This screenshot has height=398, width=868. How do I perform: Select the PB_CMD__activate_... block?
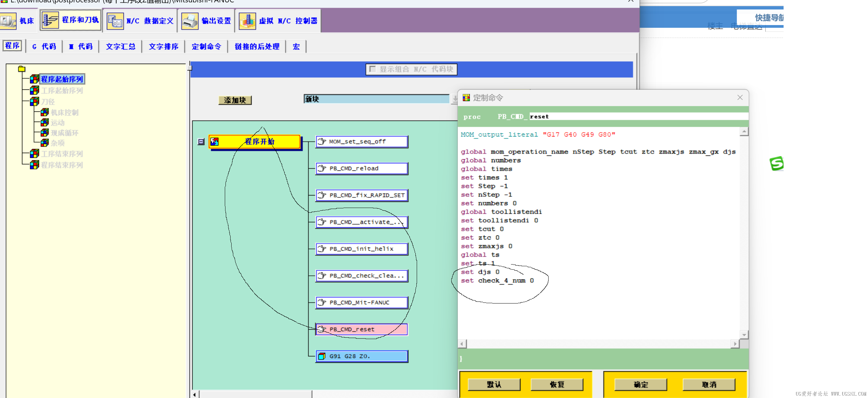pyautogui.click(x=362, y=222)
